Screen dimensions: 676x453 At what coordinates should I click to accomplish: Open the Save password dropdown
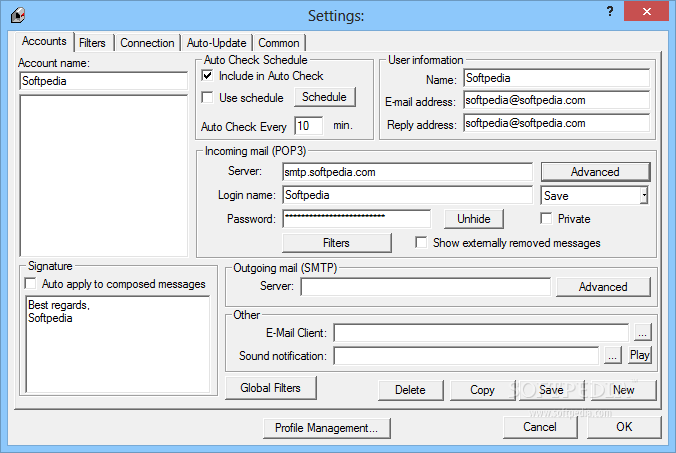[644, 196]
